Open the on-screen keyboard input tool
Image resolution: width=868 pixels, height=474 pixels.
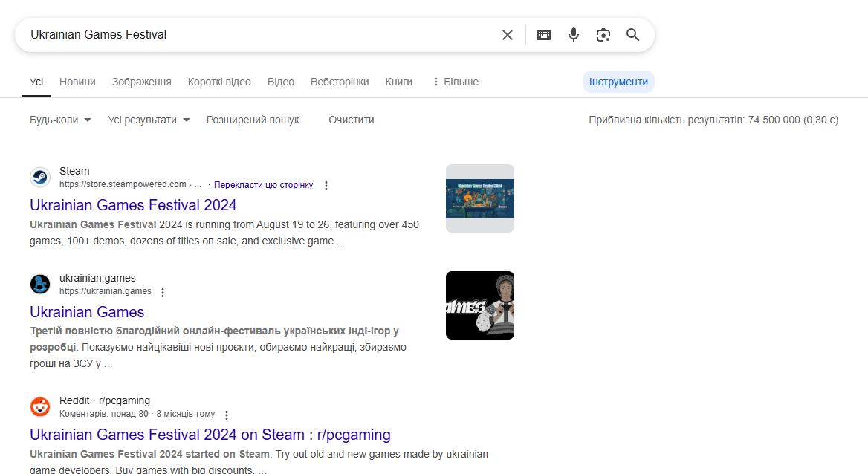coord(543,35)
